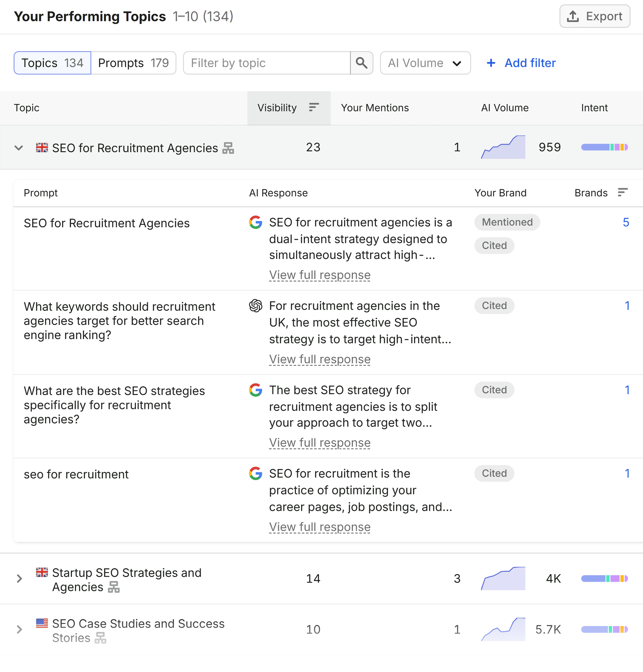Click the AI Volume column header
Screen dimensions: 643x672
[x=505, y=108]
